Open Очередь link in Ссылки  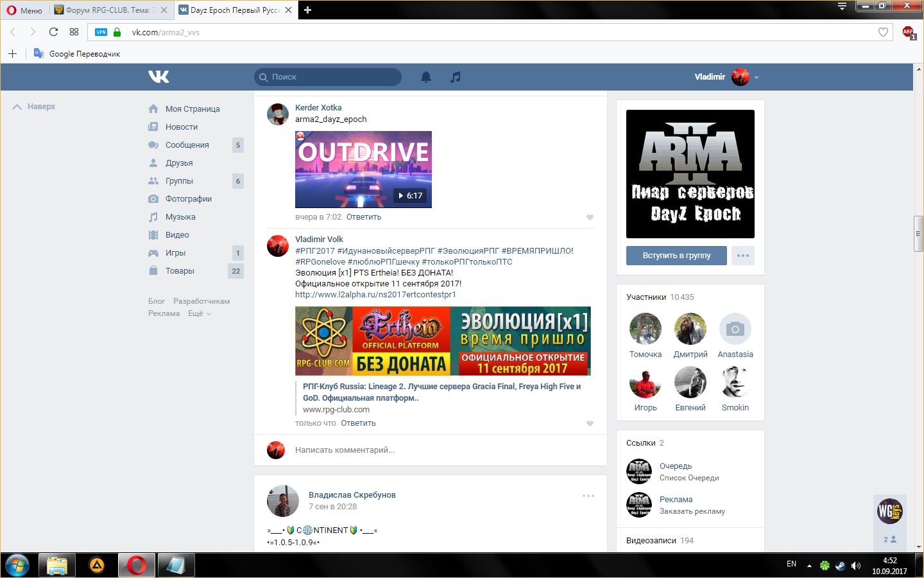[x=676, y=466]
